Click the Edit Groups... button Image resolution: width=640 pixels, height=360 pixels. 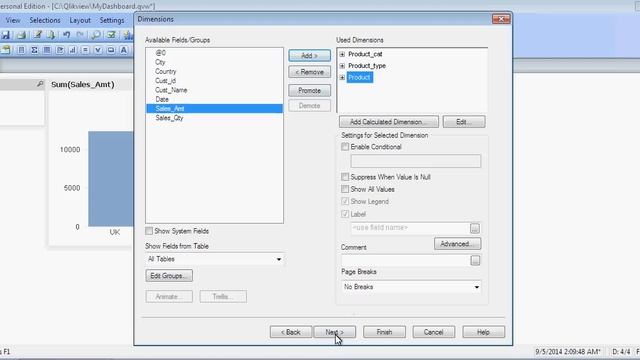(169, 276)
